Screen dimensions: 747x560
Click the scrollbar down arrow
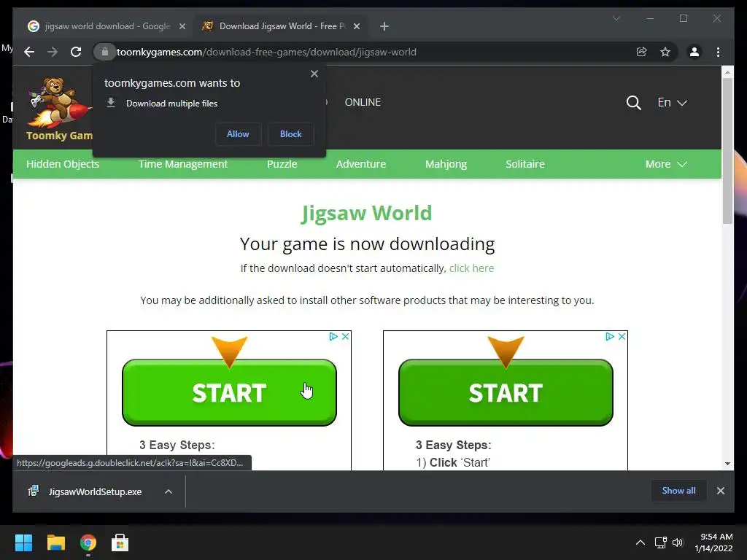[x=727, y=463]
